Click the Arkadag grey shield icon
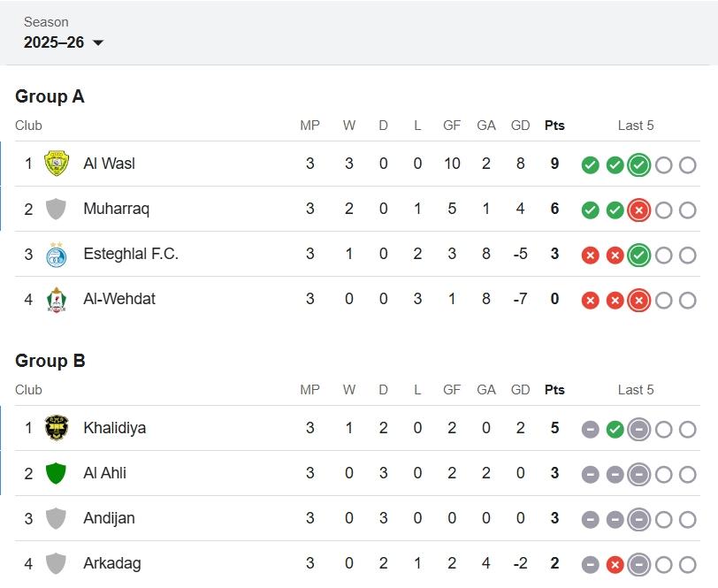The width and height of the screenshot is (718, 588). click(56, 563)
